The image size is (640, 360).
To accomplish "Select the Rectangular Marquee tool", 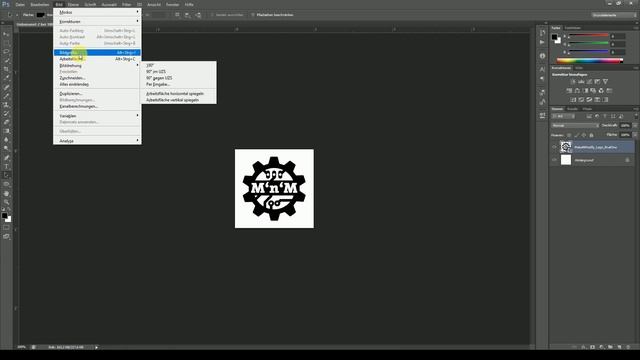I will [6, 43].
